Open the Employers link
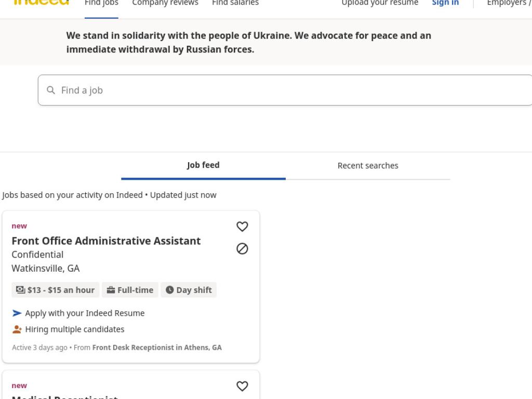The width and height of the screenshot is (532, 399). point(509,4)
